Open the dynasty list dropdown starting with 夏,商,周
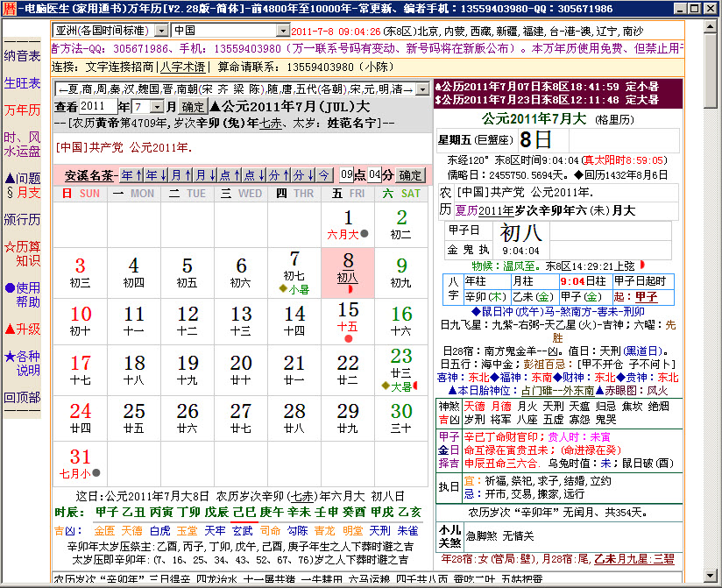Viewport: 722px width, 588px height. click(422, 89)
